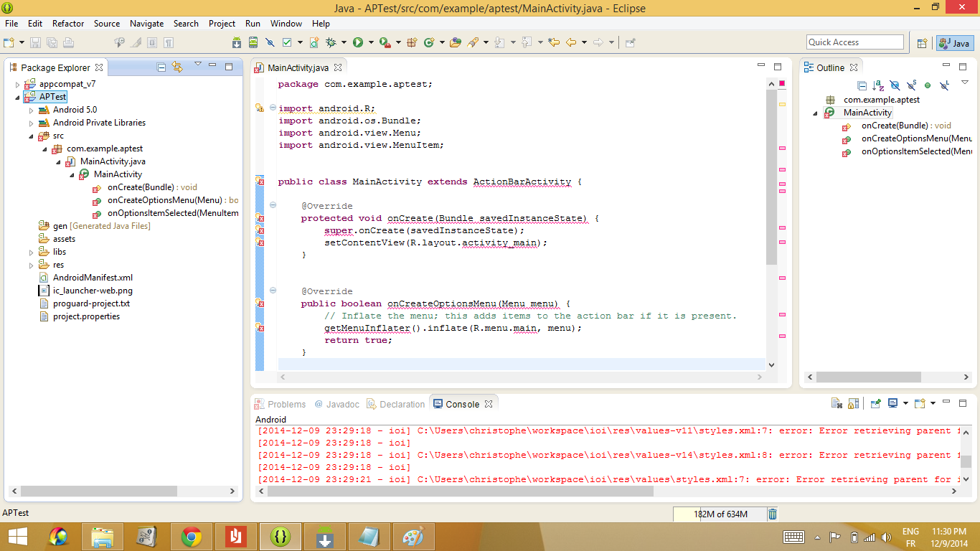This screenshot has width=980, height=551.
Task: Click the green Run button icon
Action: tap(357, 42)
